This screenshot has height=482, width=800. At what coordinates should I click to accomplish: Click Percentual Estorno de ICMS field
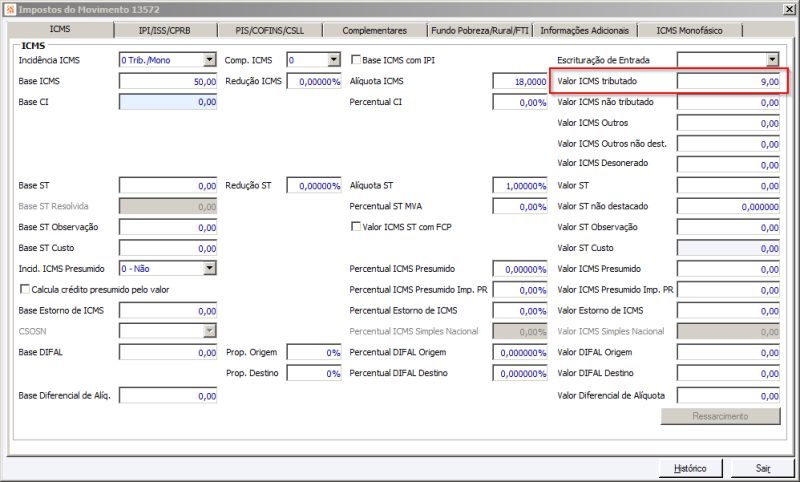point(520,311)
